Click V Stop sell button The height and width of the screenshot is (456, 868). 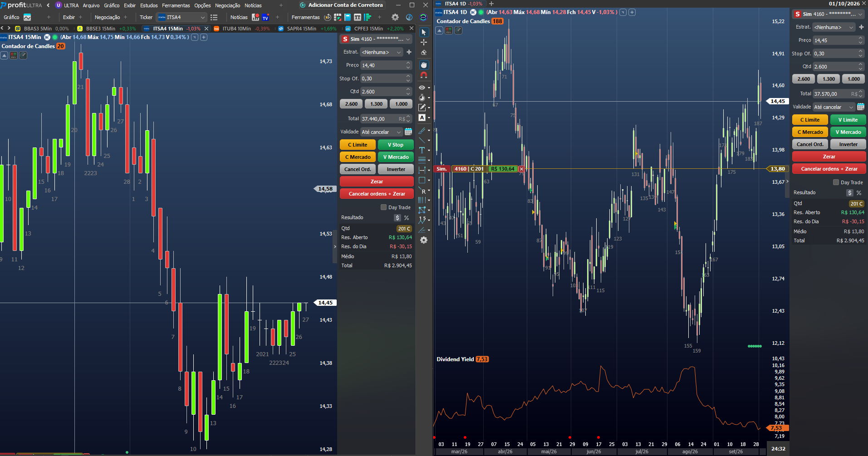pyautogui.click(x=396, y=145)
